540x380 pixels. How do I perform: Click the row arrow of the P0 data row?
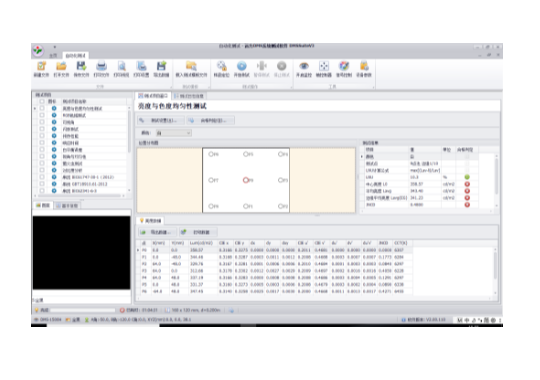click(x=138, y=250)
